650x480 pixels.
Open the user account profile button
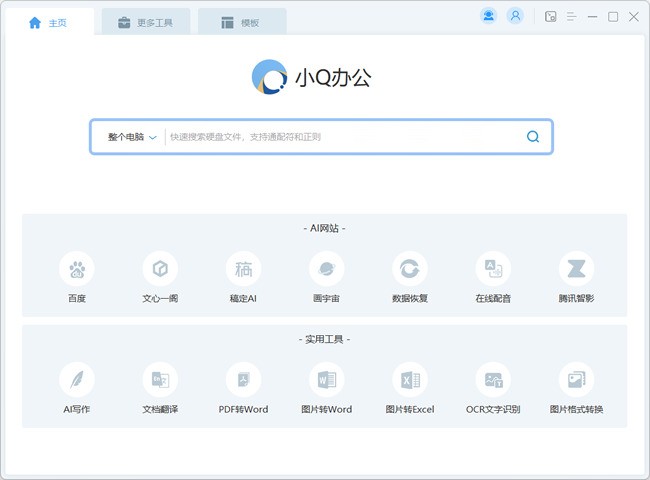click(515, 16)
